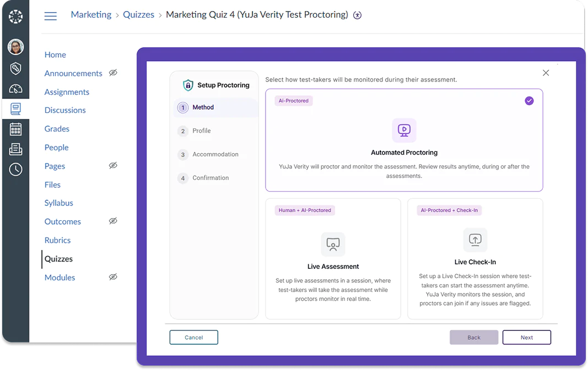588x370 pixels.
Task: Click the Back button
Action: (x=474, y=338)
